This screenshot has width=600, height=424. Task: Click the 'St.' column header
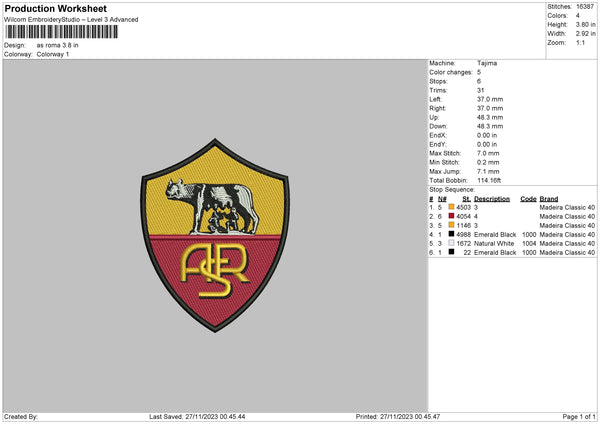(x=466, y=199)
